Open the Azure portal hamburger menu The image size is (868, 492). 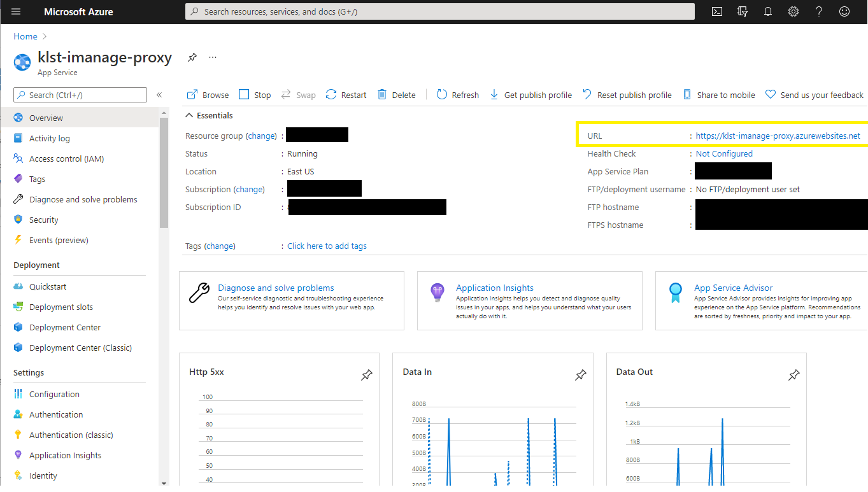coord(16,11)
